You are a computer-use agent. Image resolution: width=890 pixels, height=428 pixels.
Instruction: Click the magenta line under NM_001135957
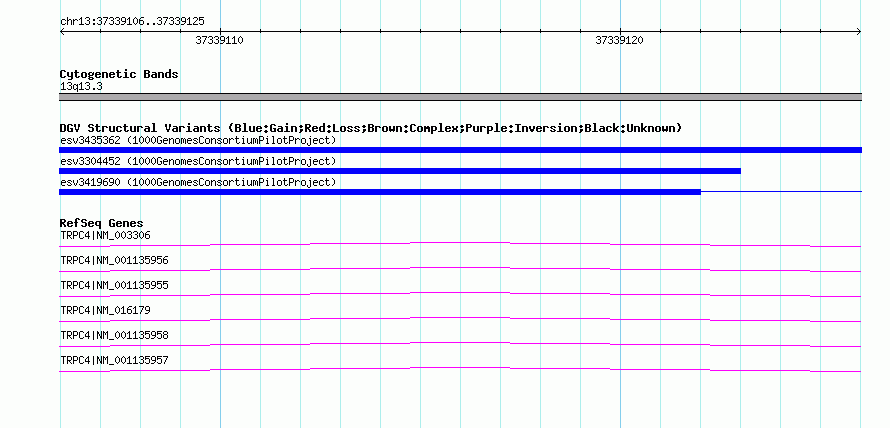point(460,370)
